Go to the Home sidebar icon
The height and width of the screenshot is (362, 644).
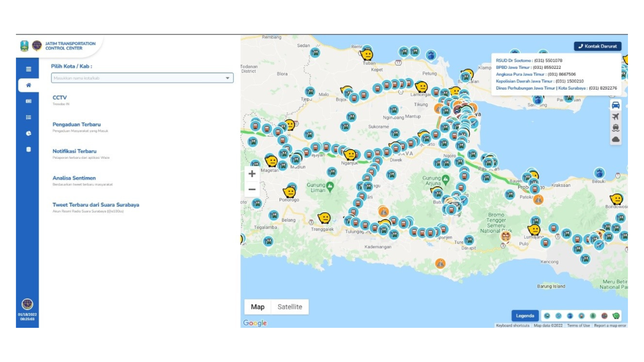pyautogui.click(x=29, y=85)
